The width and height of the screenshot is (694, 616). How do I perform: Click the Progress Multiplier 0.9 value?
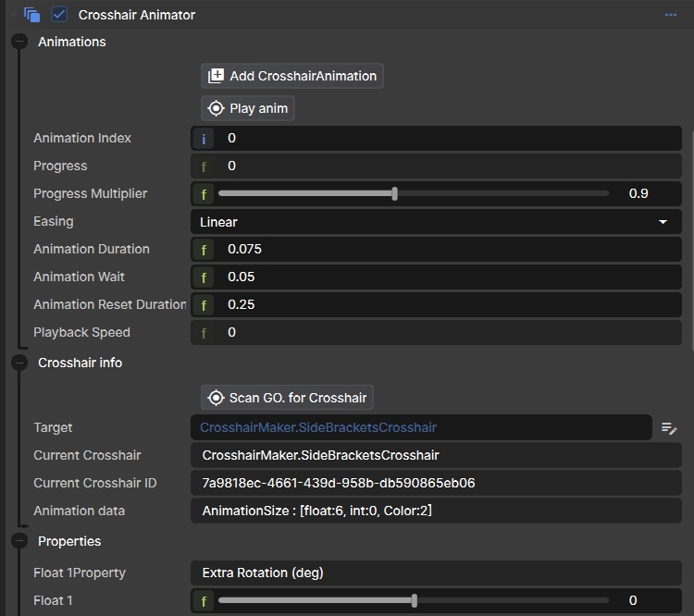[x=638, y=193]
